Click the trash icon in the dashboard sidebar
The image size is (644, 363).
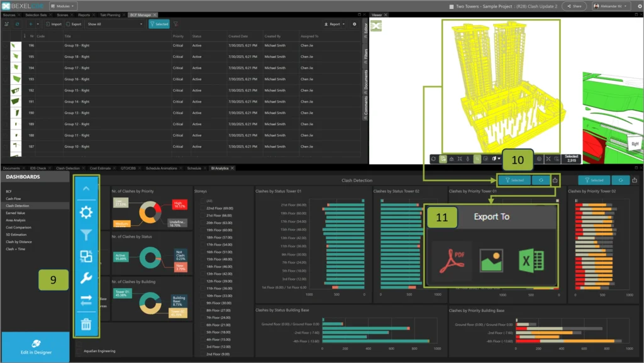click(x=86, y=324)
